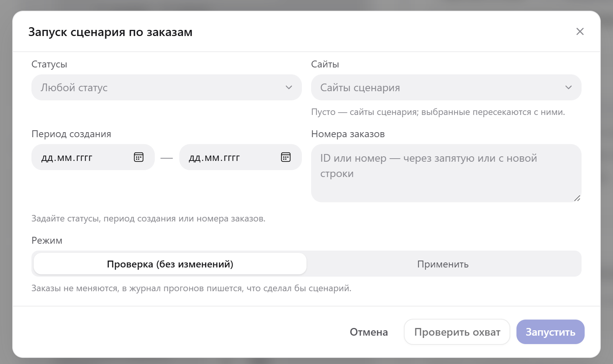Click the Запустить button
Image resolution: width=613 pixels, height=364 pixels.
pos(551,332)
